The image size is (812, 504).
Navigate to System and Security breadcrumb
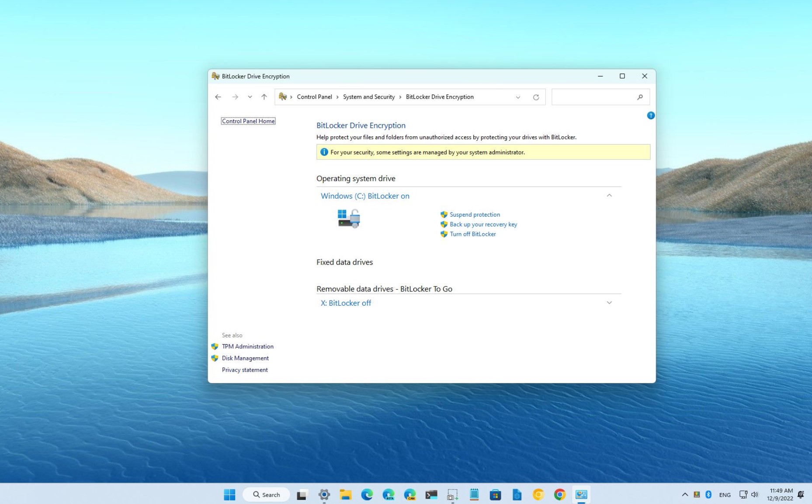click(369, 97)
